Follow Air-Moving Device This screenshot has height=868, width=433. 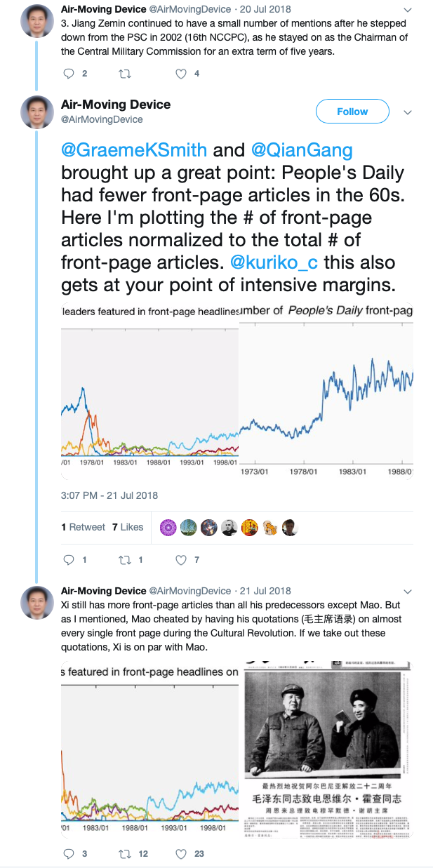(352, 112)
